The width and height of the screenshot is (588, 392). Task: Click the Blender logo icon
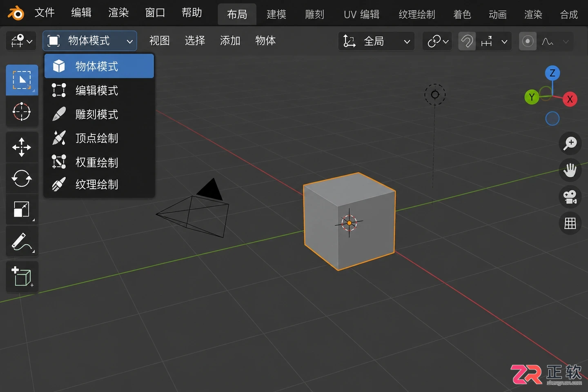pyautogui.click(x=16, y=13)
